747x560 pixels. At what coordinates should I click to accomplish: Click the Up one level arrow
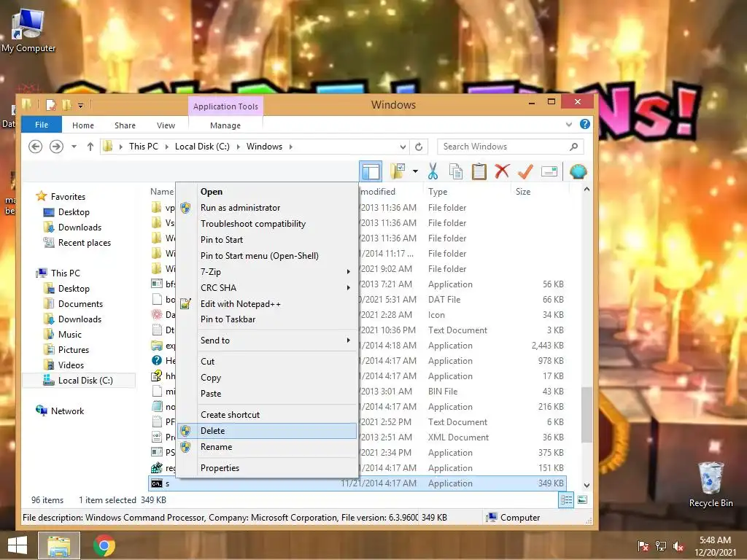click(90, 146)
